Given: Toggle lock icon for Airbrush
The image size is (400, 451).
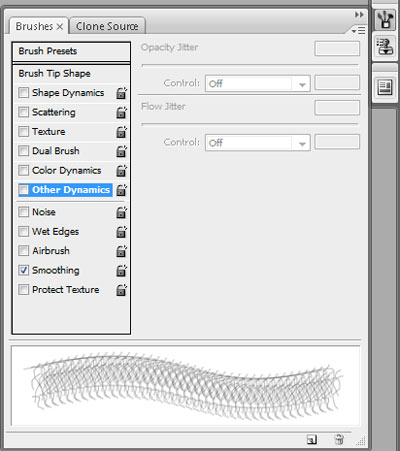Looking at the screenshot, I should (x=121, y=251).
